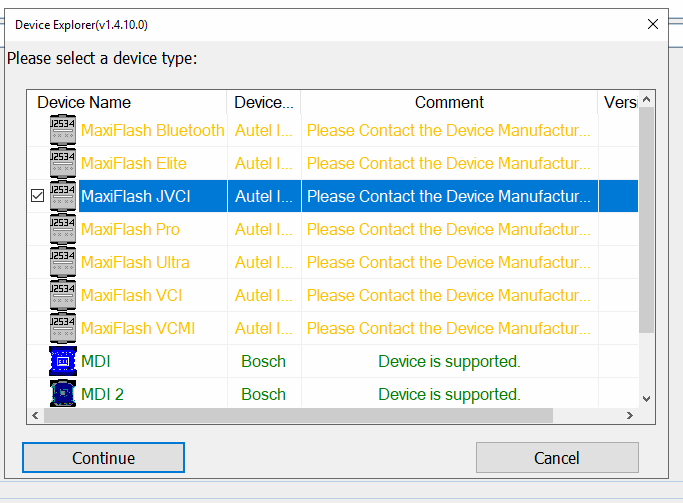Click the J2534 icon beside MaxiFlash Pro
The height and width of the screenshot is (503, 683).
pyautogui.click(x=62, y=229)
